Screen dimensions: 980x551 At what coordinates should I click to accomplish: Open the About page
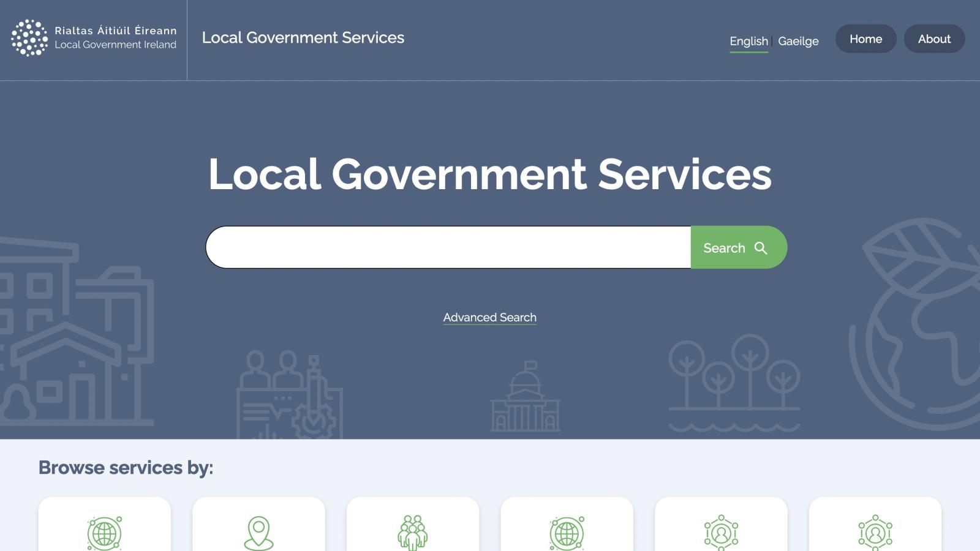click(934, 39)
